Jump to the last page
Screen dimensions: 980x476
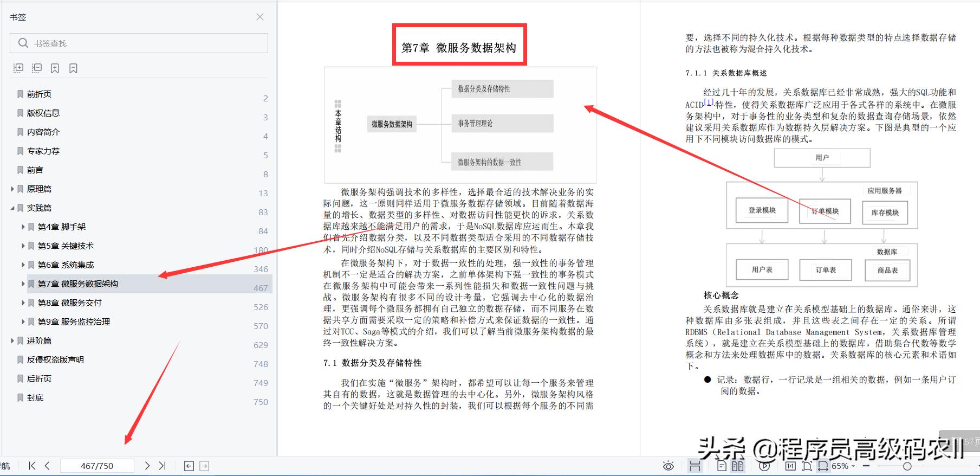pos(162,466)
